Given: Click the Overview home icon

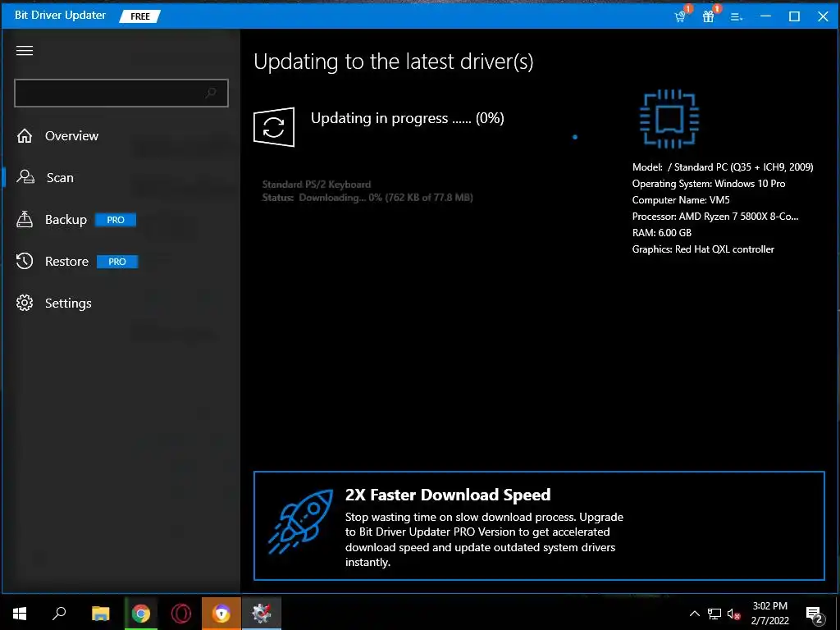Looking at the screenshot, I should pyautogui.click(x=25, y=135).
